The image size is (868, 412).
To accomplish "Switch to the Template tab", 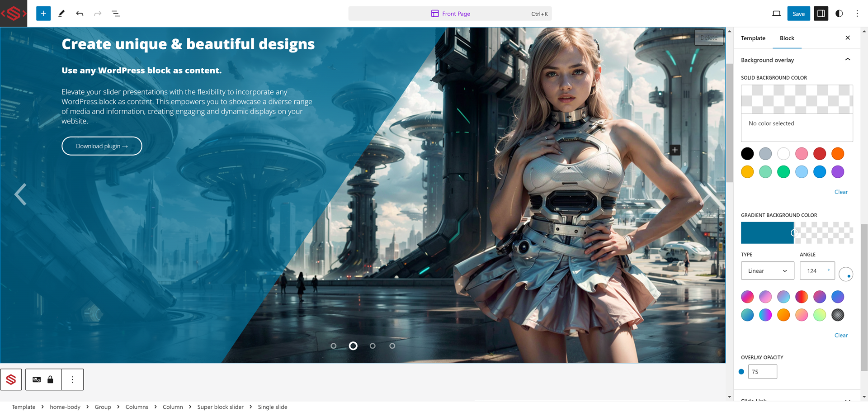I will 753,38.
